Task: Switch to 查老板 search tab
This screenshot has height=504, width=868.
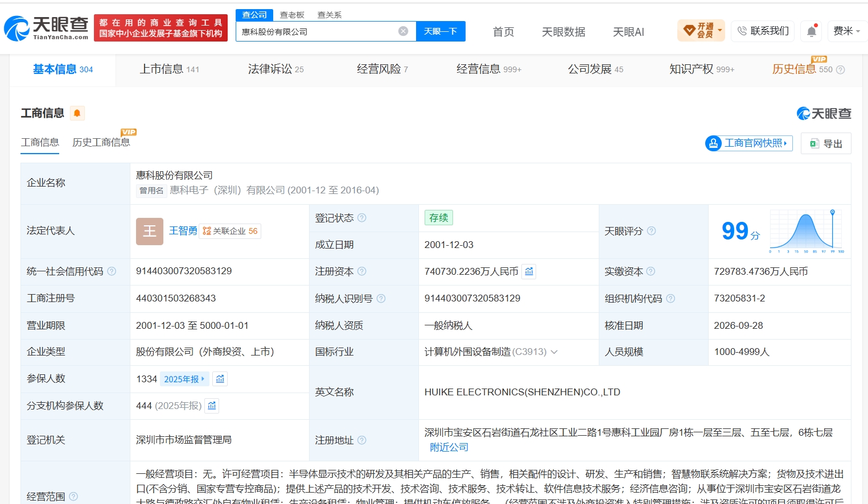Action: pyautogui.click(x=292, y=15)
